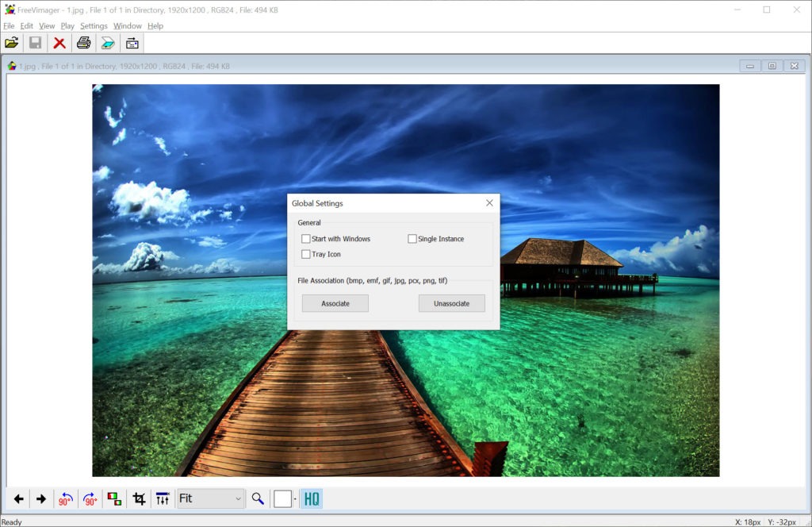Click the scanner acquire icon
Screen dimensions: 812x527
(x=108, y=43)
